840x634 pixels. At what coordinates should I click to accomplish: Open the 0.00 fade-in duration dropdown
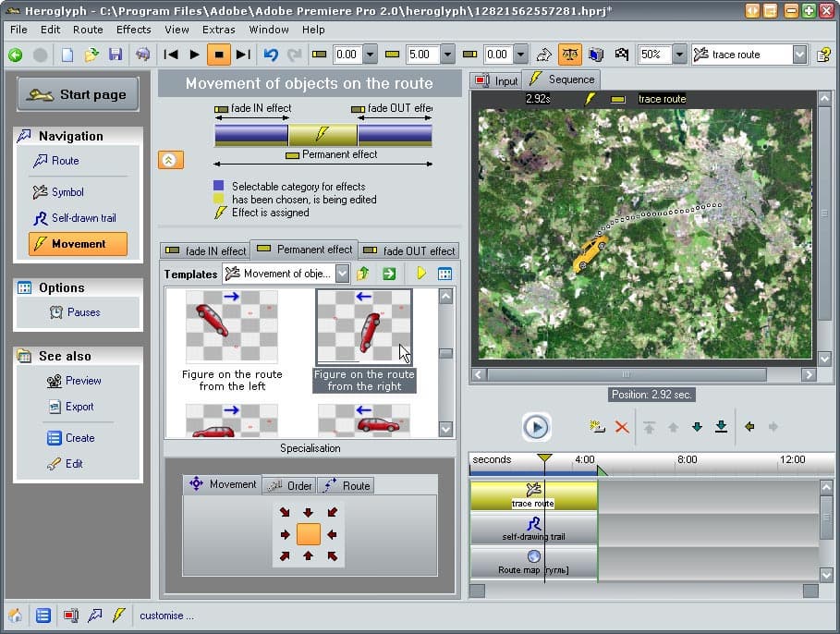pyautogui.click(x=371, y=55)
